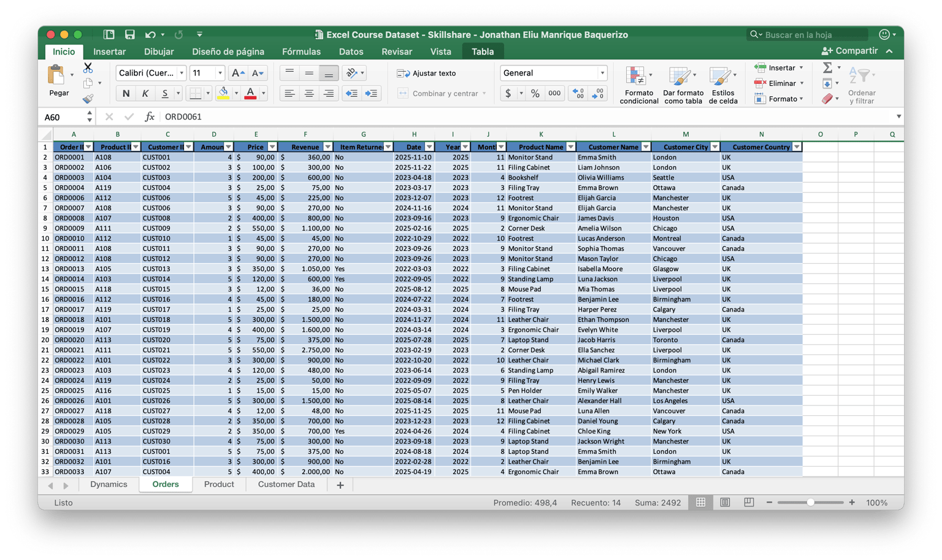Viewport: 942px width, 560px height.
Task: Add a new sheet with plus button
Action: pos(340,485)
